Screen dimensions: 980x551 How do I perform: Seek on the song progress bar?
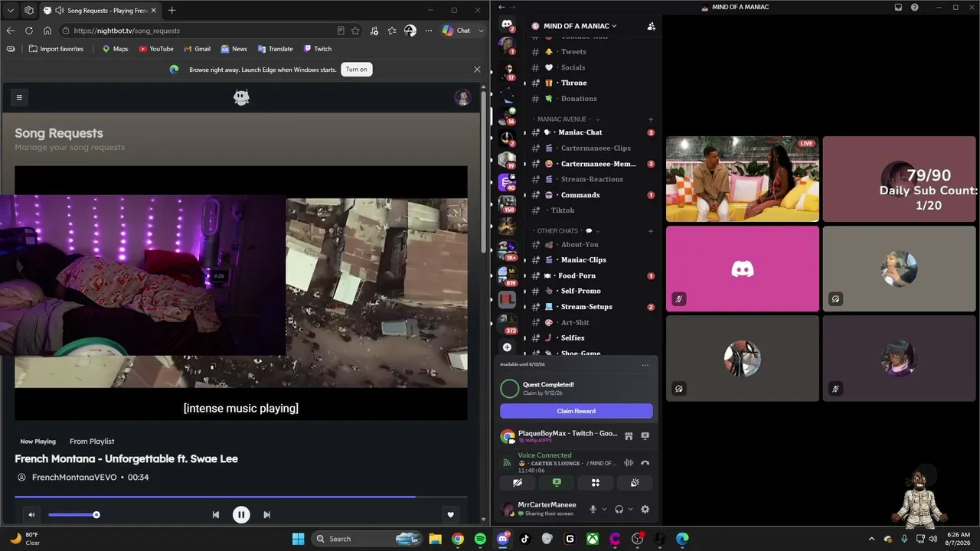pyautogui.click(x=240, y=497)
